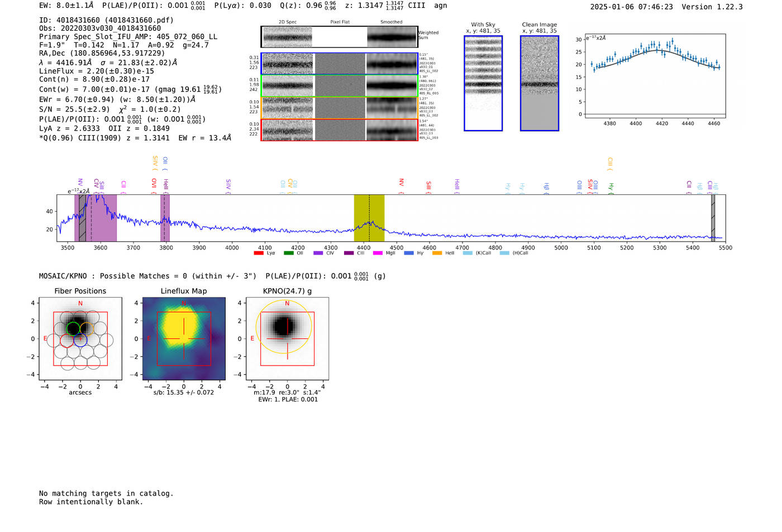Click the Q(z): 0.96 header value

coord(308,6)
